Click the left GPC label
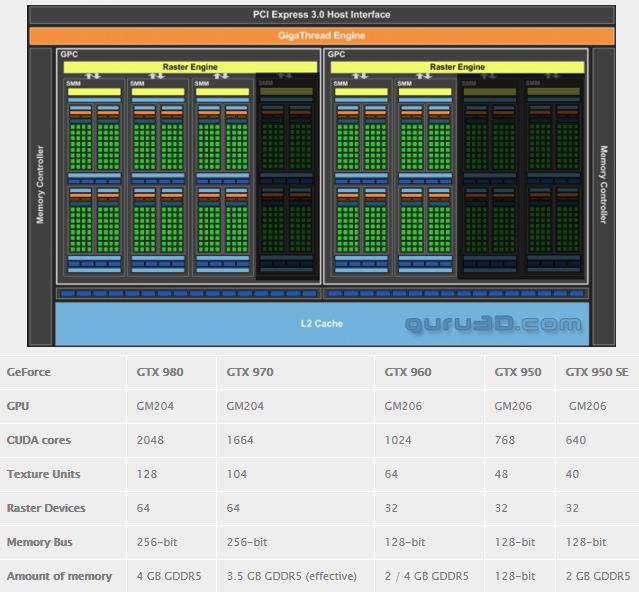The width and height of the screenshot is (639, 592). [x=69, y=55]
